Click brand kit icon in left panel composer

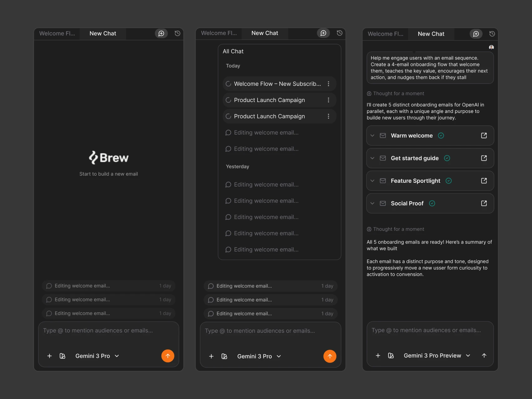tap(62, 356)
